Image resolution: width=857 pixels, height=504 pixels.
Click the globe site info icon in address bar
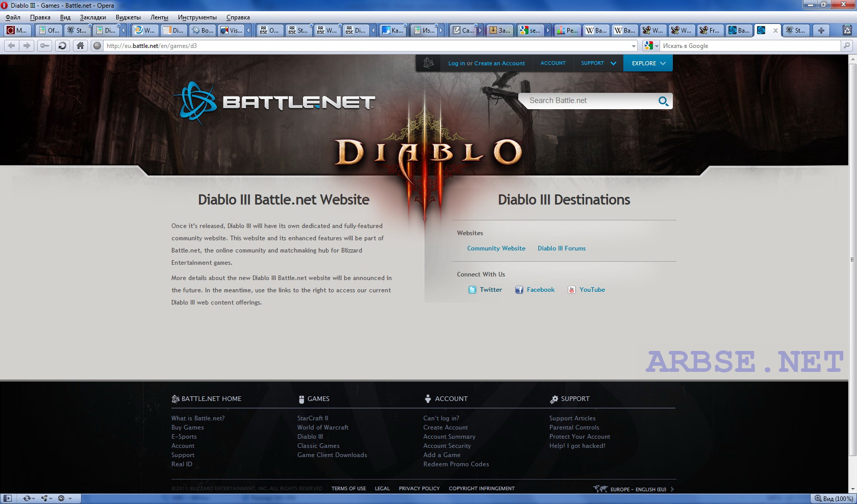click(x=97, y=46)
